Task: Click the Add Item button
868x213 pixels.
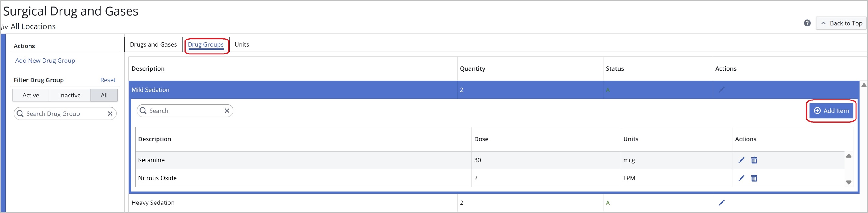Action: pyautogui.click(x=831, y=111)
